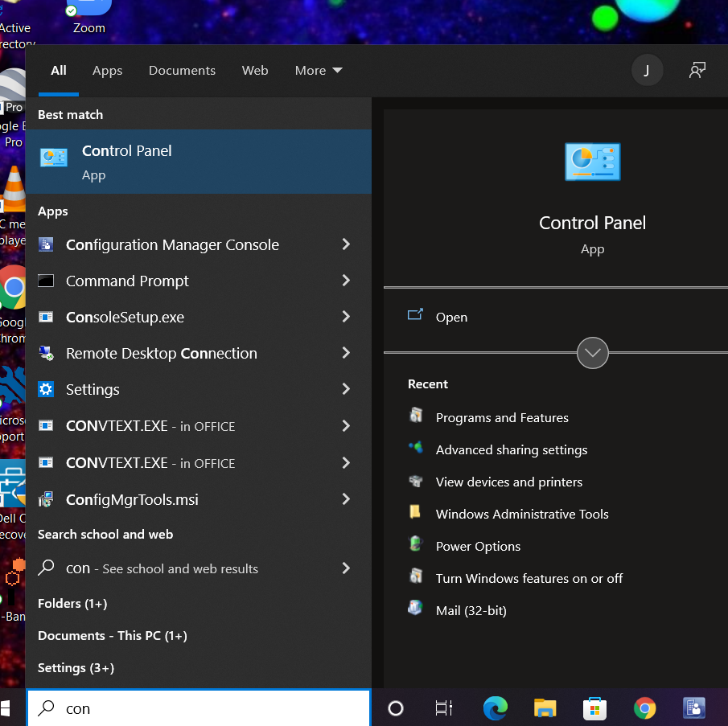
Task: Open recent Mail (32-bit)
Action: (x=471, y=610)
